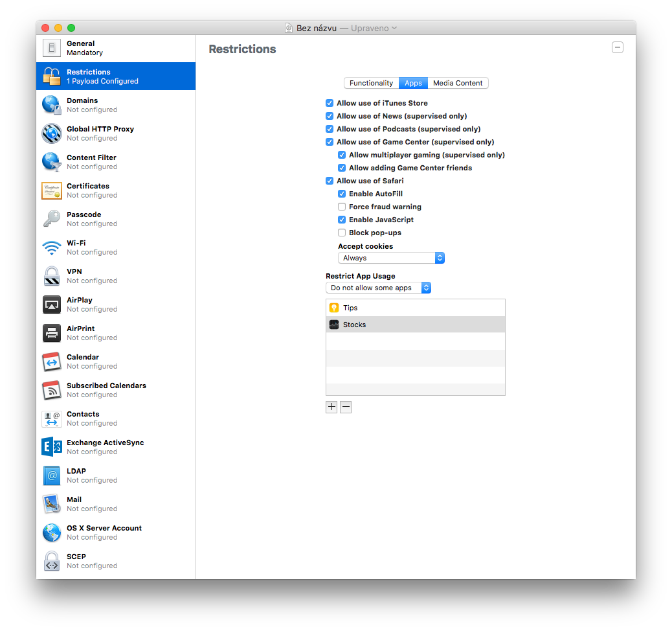The width and height of the screenshot is (672, 631).
Task: Click the Stocks app icon
Action: pos(334,325)
